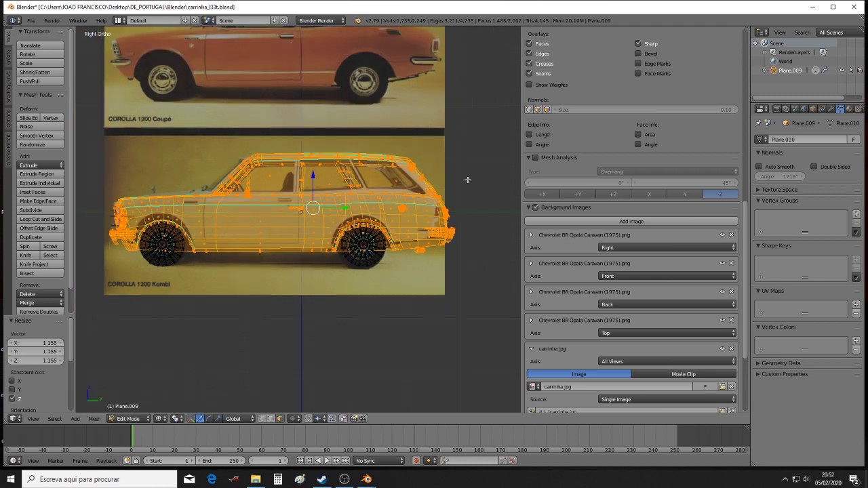The image size is (868, 488).
Task: Open the carrinha.jpg Axis All Views dropdown
Action: [x=667, y=361]
